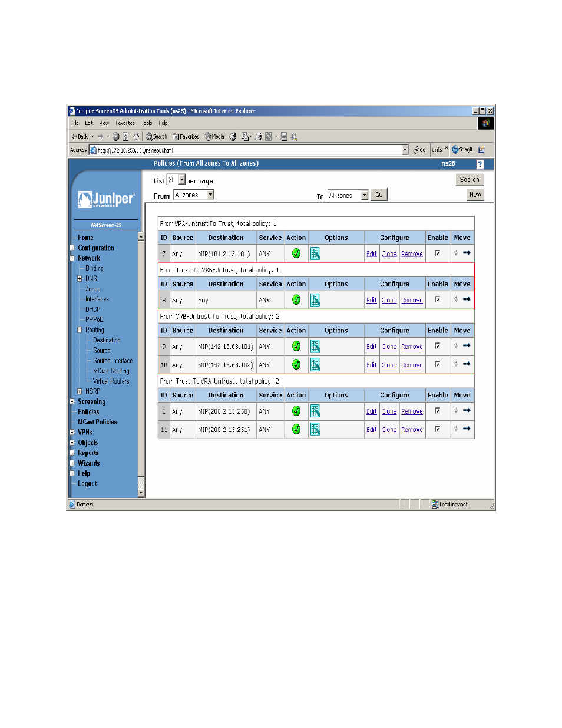Click the browser Back button
Image resolution: width=562 pixels, height=728 pixels.
pos(80,137)
